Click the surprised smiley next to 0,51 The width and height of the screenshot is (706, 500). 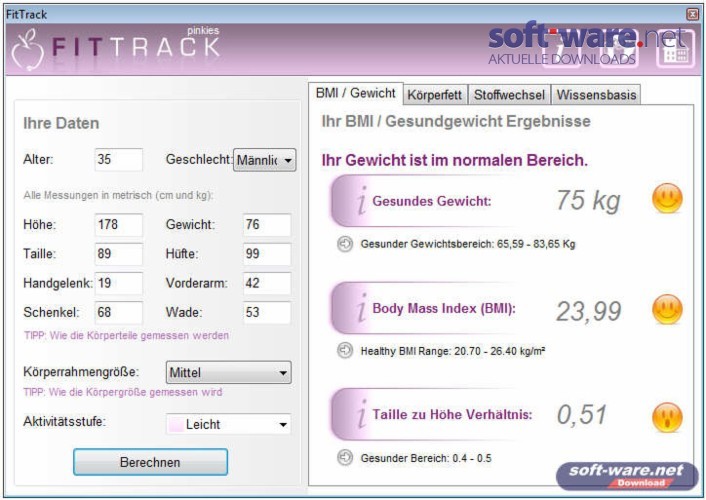[667, 417]
